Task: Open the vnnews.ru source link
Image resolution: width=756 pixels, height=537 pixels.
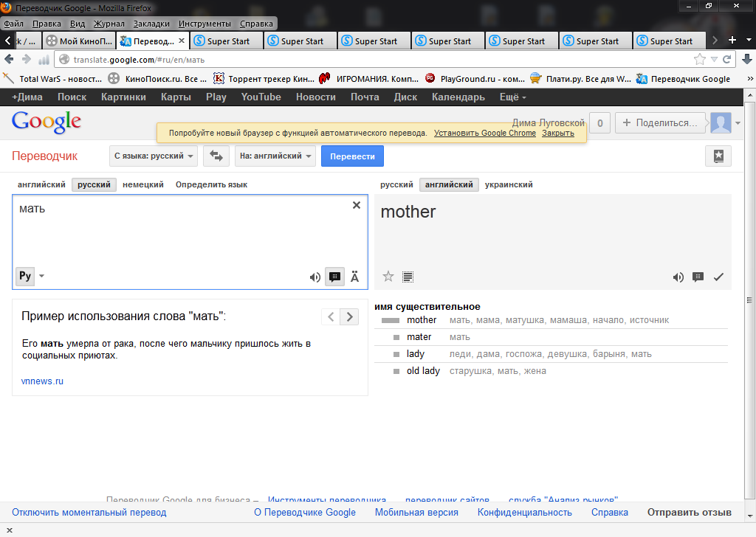Action: pos(42,381)
